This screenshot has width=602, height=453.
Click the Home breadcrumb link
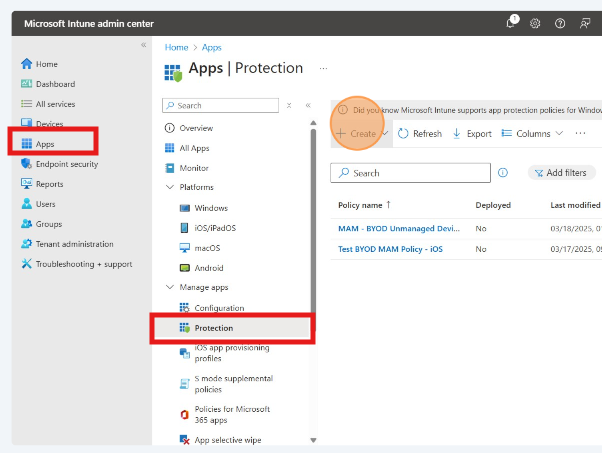click(176, 47)
